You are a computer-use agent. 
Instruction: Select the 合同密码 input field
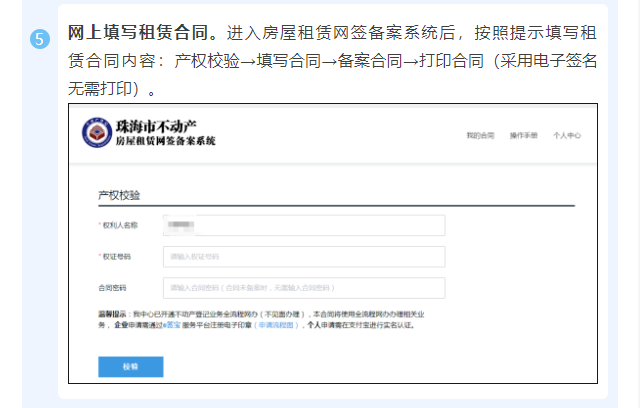pos(303,288)
